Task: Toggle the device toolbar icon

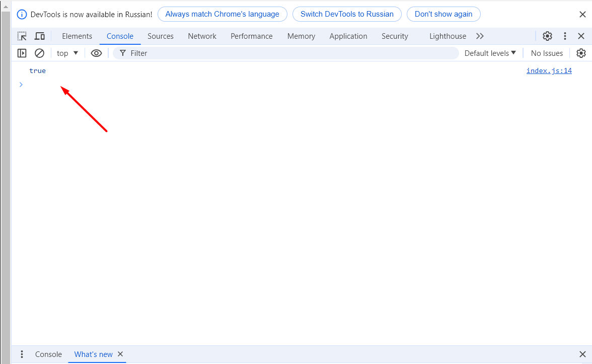Action: (x=40, y=36)
